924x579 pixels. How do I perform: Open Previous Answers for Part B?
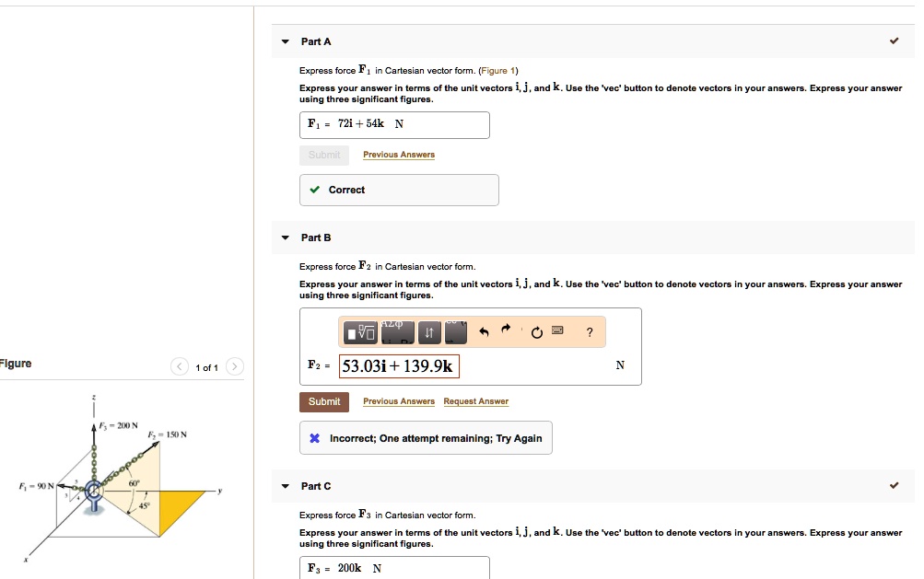tap(398, 401)
